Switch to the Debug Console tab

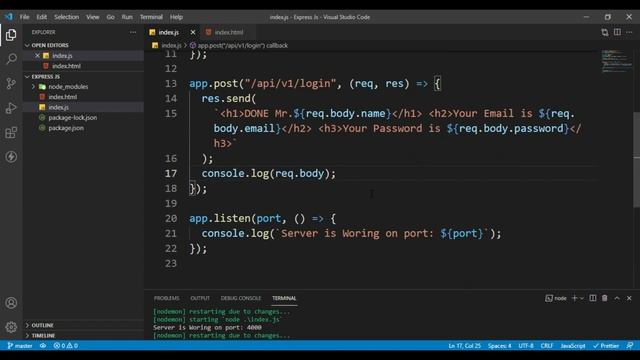coord(241,298)
